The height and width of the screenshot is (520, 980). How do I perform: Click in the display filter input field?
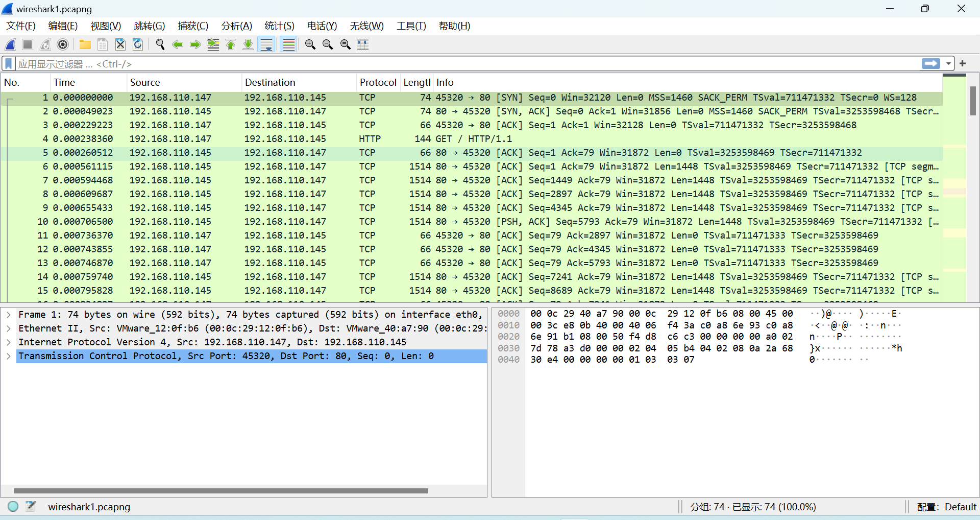click(x=467, y=64)
